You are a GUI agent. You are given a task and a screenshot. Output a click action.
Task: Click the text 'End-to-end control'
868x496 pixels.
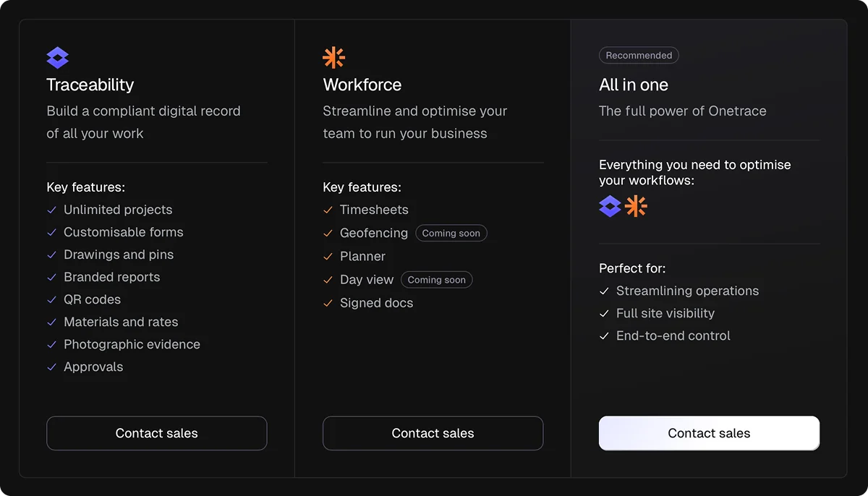[673, 335]
